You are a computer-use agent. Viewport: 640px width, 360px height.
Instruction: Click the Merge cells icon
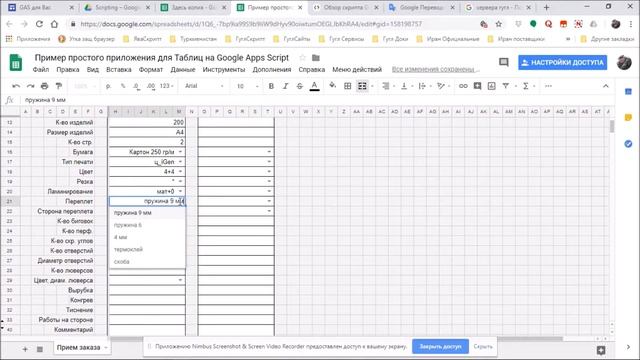pyautogui.click(x=362, y=86)
